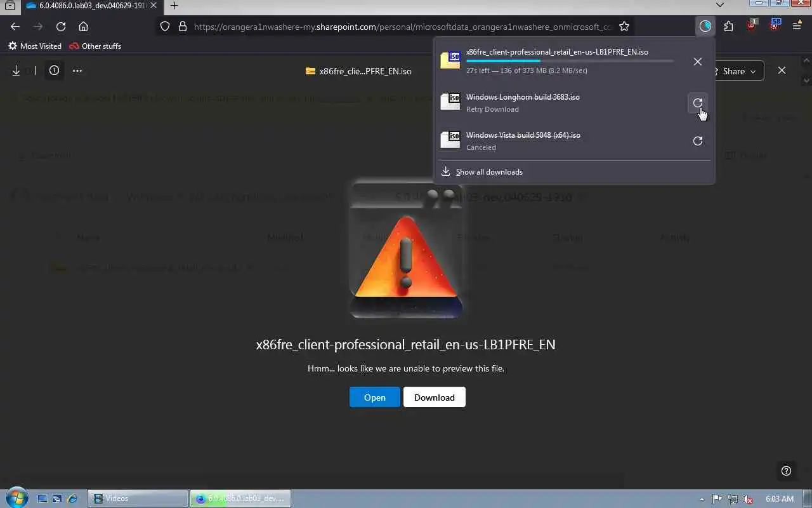Open the browser hamburger menu

click(x=797, y=27)
